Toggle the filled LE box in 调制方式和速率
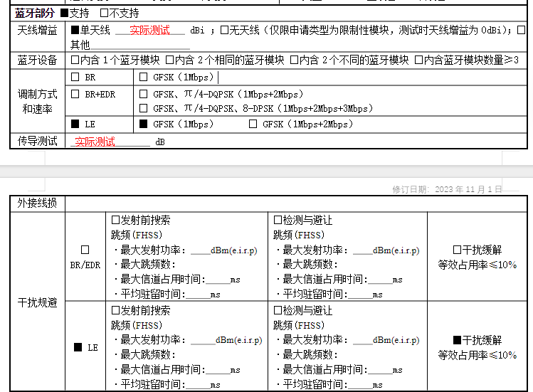The width and height of the screenshot is (533, 392). click(x=75, y=124)
